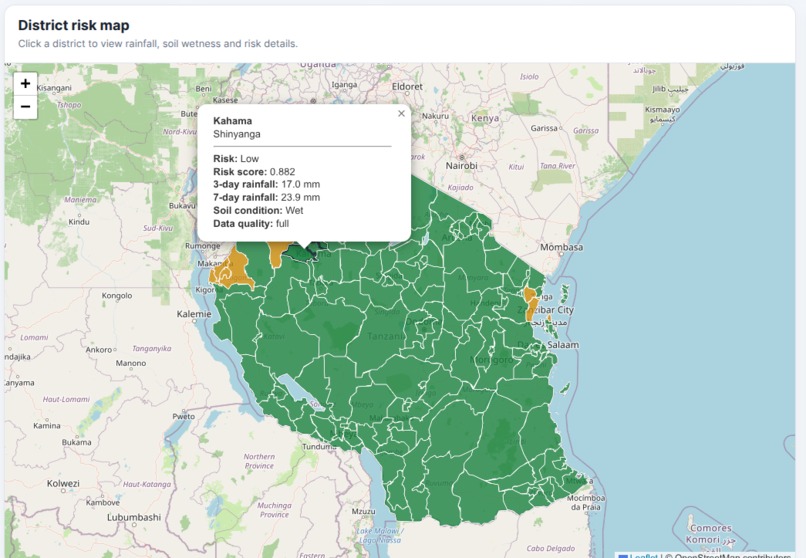Click the 'Data quality: full' line
Screen dimensions: 806x558
pyautogui.click(x=251, y=224)
